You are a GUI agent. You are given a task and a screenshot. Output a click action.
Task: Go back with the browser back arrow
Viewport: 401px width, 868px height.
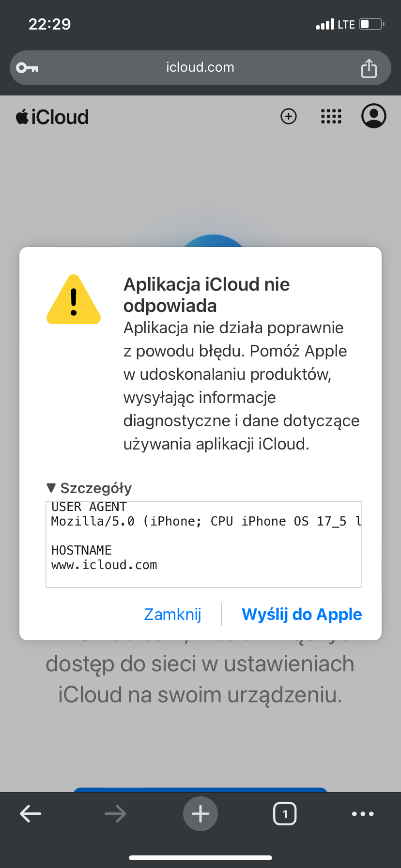pos(31,814)
